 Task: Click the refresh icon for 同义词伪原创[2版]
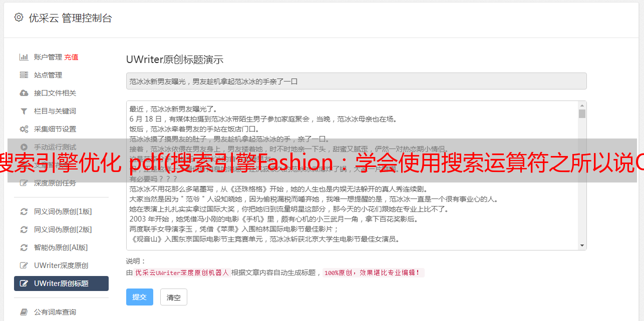click(x=24, y=229)
